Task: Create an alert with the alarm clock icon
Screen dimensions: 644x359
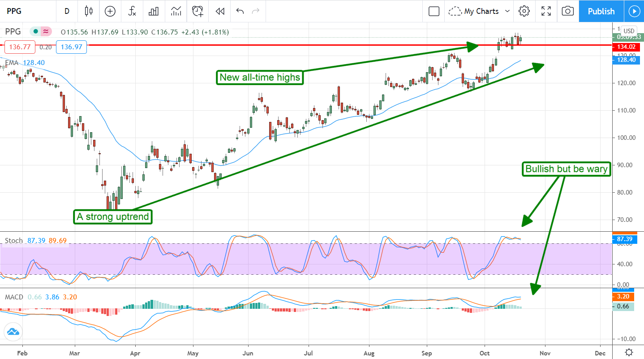Action: click(198, 11)
